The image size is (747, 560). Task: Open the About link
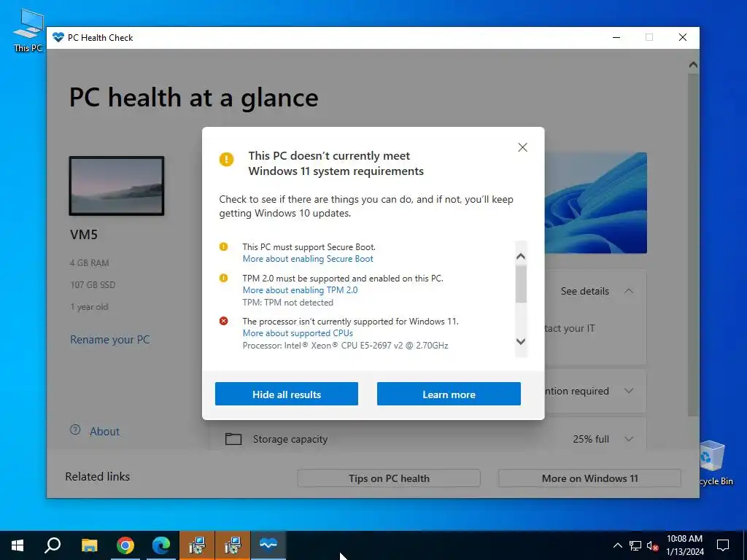[104, 432]
